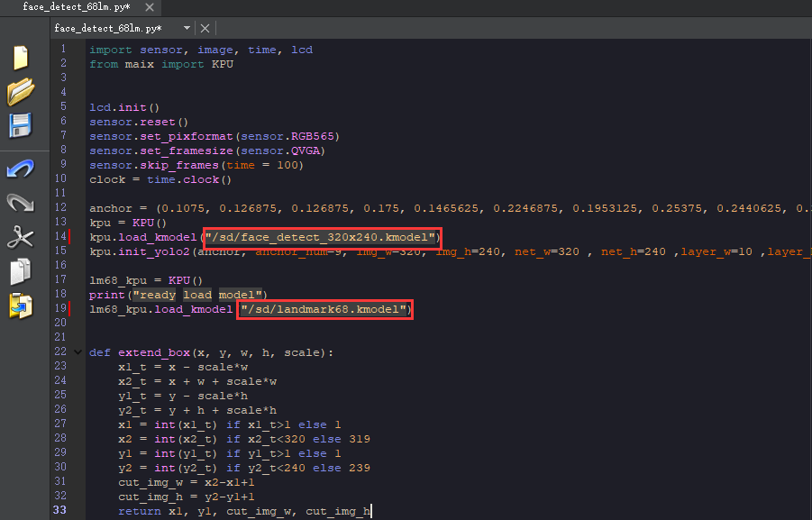Paste from clipboard using the Paste icon
812x520 pixels.
pos(20,305)
